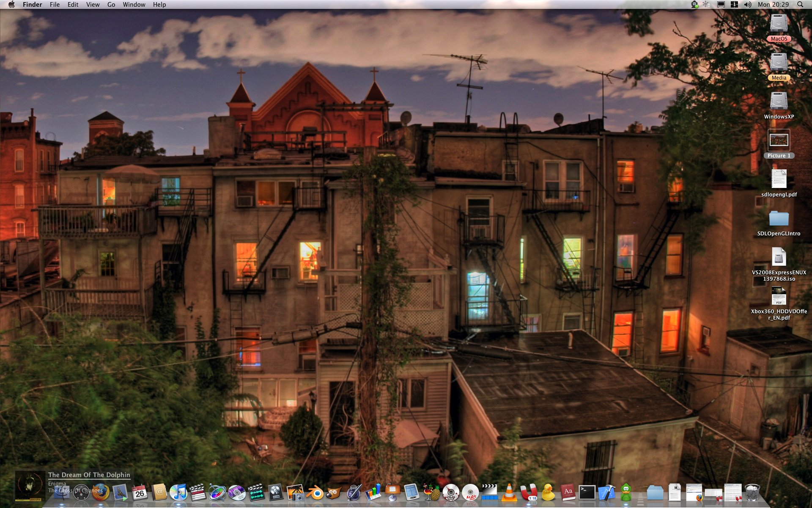Screen dimensions: 812x508
Task: Open Dictionary app in the dock
Action: (568, 493)
